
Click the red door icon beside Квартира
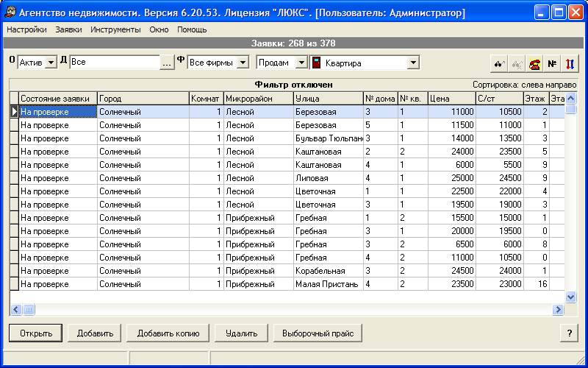tap(317, 63)
